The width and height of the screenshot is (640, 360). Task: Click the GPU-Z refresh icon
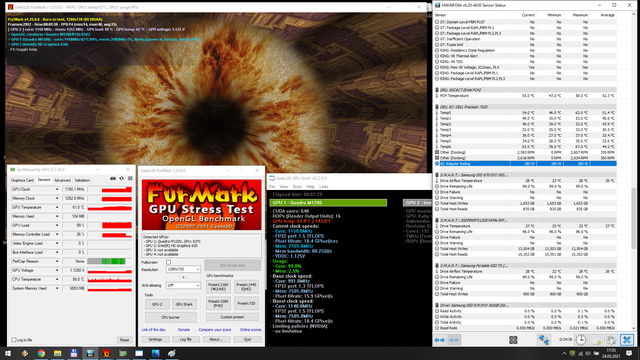click(122, 178)
